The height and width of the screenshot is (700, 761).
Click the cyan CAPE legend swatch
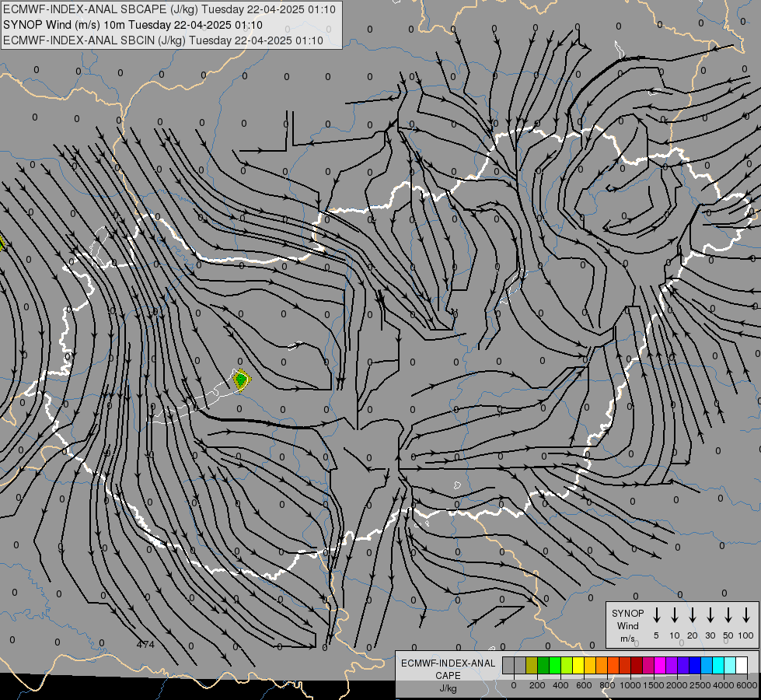[717, 665]
